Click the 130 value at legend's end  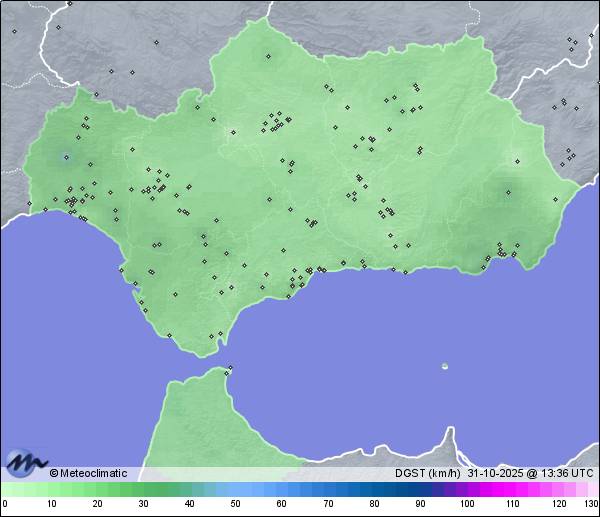(x=591, y=504)
